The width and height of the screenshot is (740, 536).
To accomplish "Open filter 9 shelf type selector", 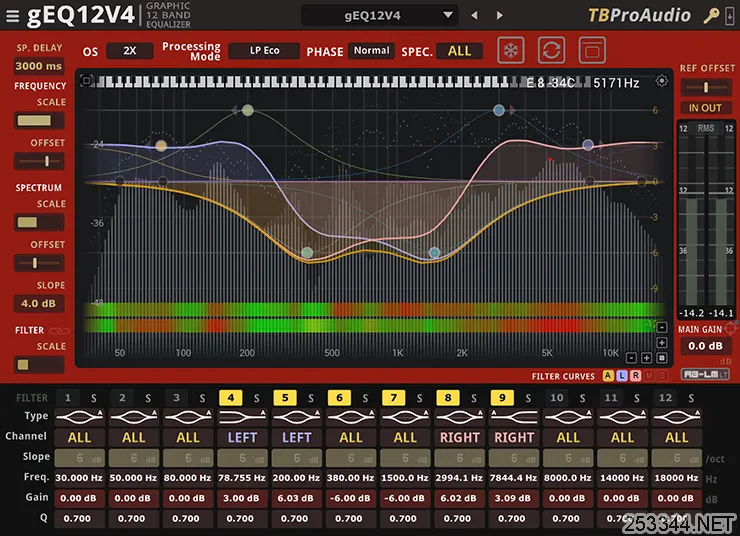I will point(514,417).
